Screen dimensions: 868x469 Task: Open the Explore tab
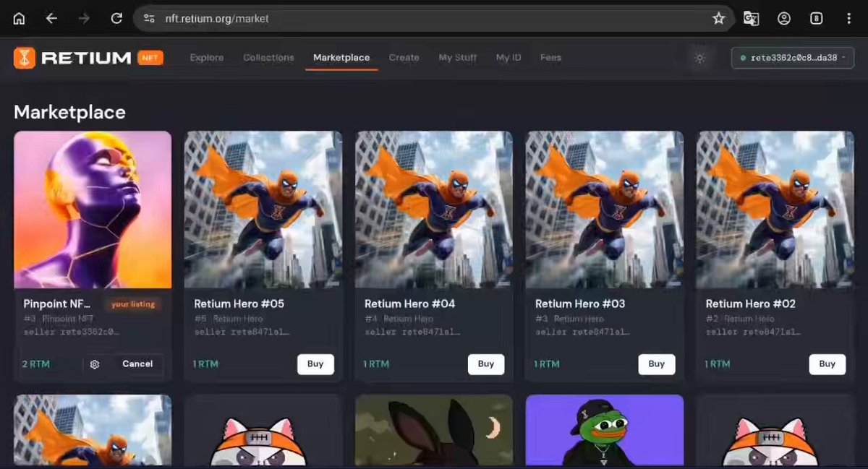point(207,58)
